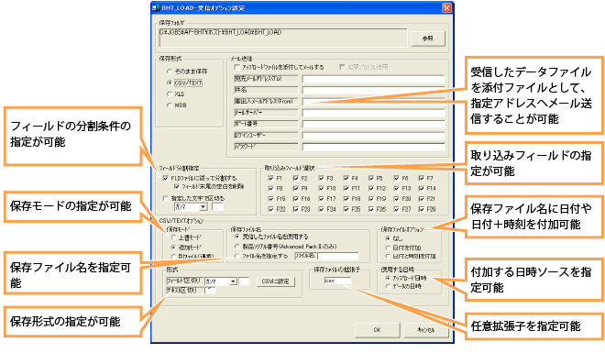Click the メールサーバー input field
This screenshot has width=605, height=364.
coord(373,113)
